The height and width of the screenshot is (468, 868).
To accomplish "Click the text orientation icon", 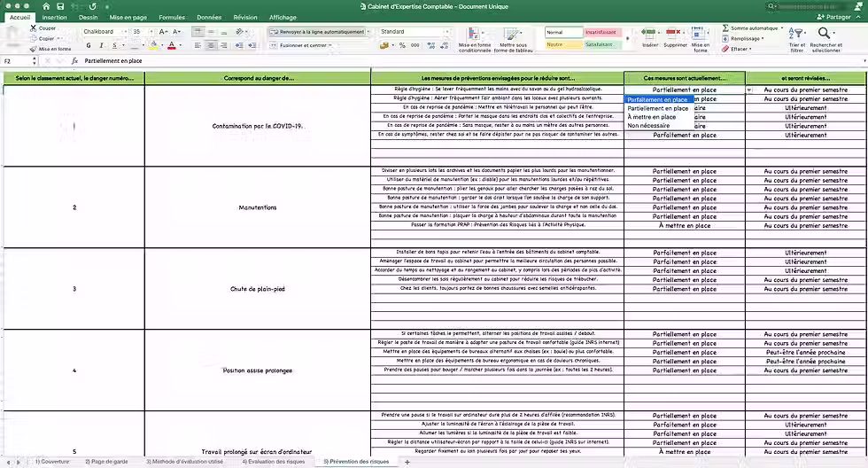I will coord(239,32).
